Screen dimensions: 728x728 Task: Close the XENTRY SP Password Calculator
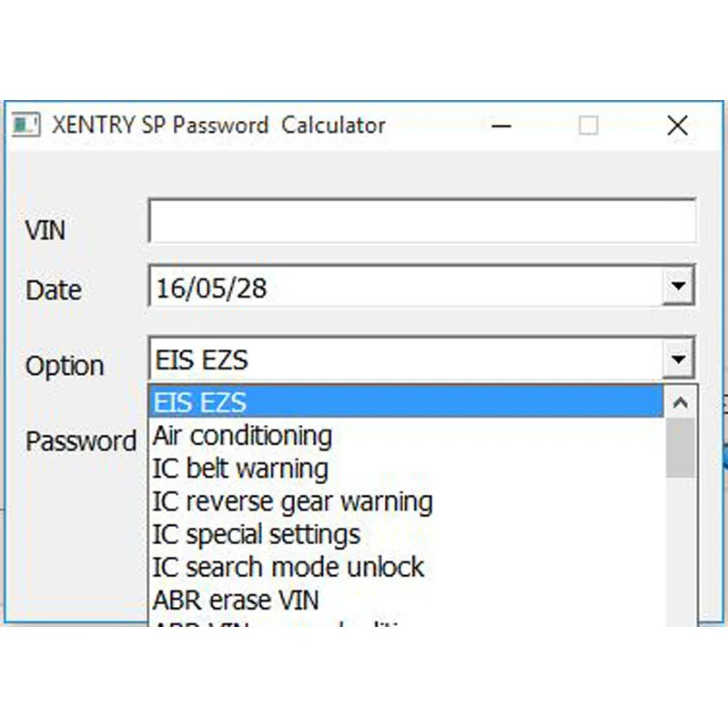pyautogui.click(x=677, y=126)
